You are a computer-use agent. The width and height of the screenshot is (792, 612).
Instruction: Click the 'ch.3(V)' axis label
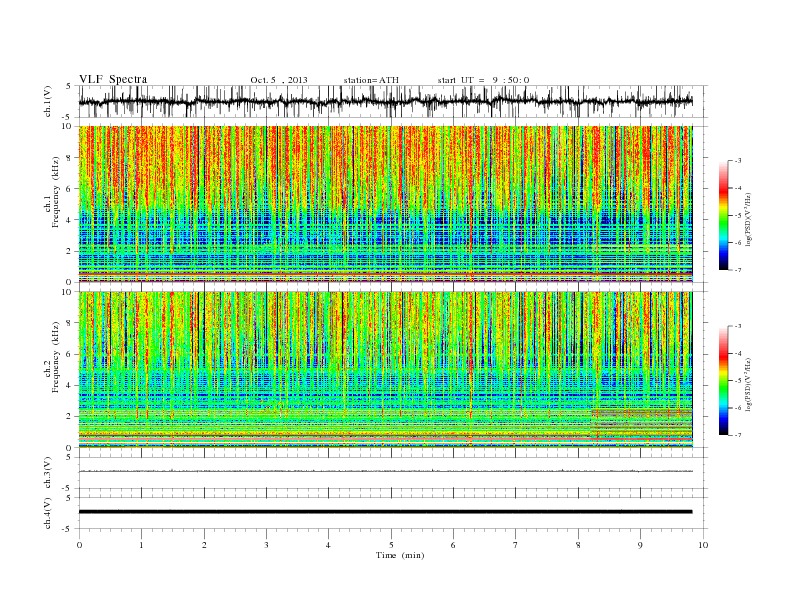coord(48,473)
